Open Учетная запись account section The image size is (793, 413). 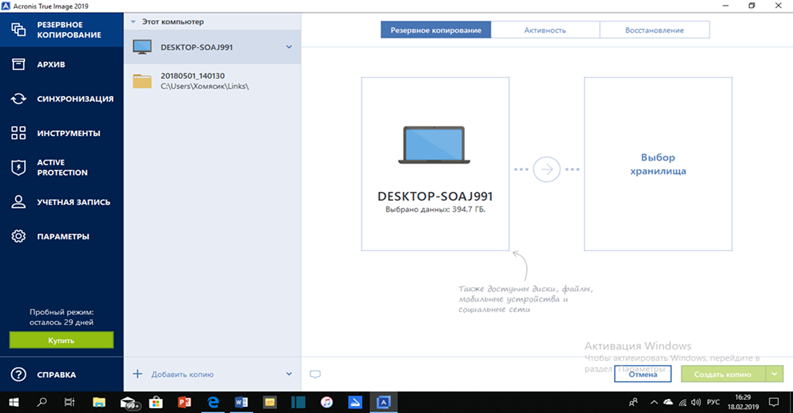62,202
